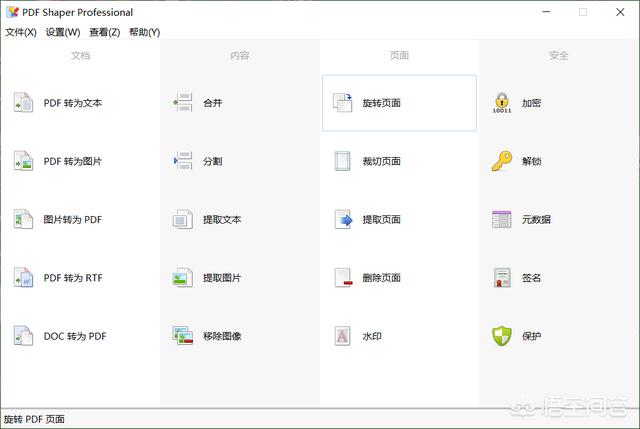Open the 帮助(Y) menu

pos(144,32)
